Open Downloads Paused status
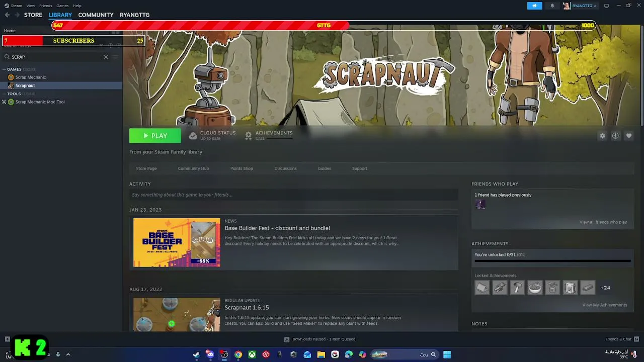644x362 pixels. [x=319, y=339]
